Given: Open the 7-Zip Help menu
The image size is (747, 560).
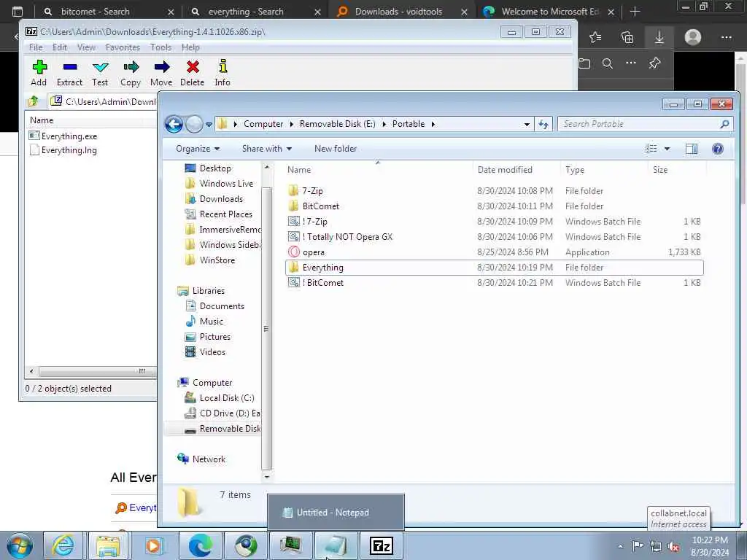Looking at the screenshot, I should [x=190, y=47].
